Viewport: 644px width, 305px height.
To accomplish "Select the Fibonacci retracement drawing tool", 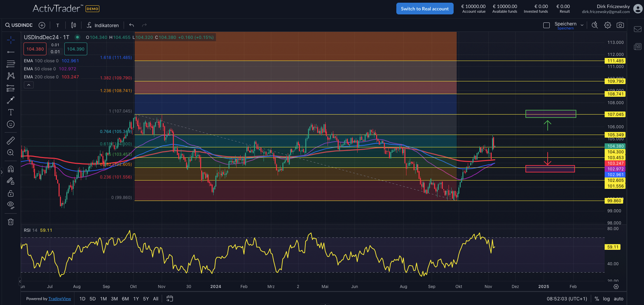I will [x=11, y=64].
